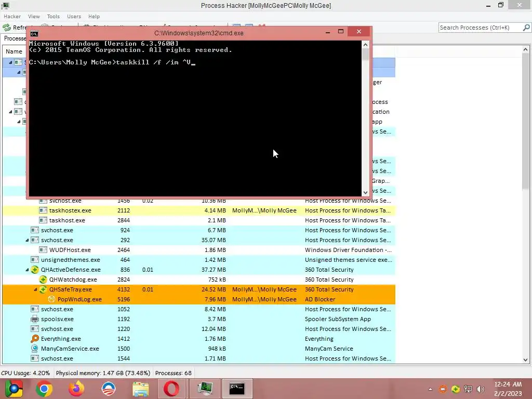Click the CPU Usage status bar entry
The width and height of the screenshot is (532, 399).
click(25, 373)
